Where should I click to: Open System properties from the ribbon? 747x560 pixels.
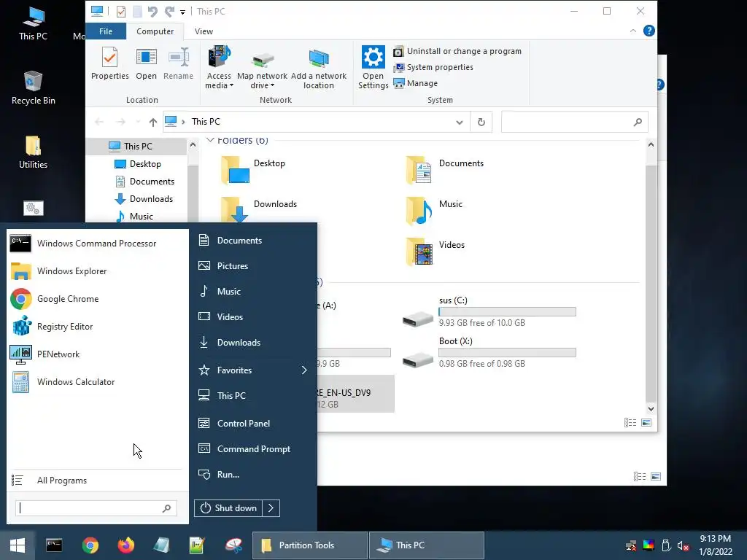tap(433, 67)
